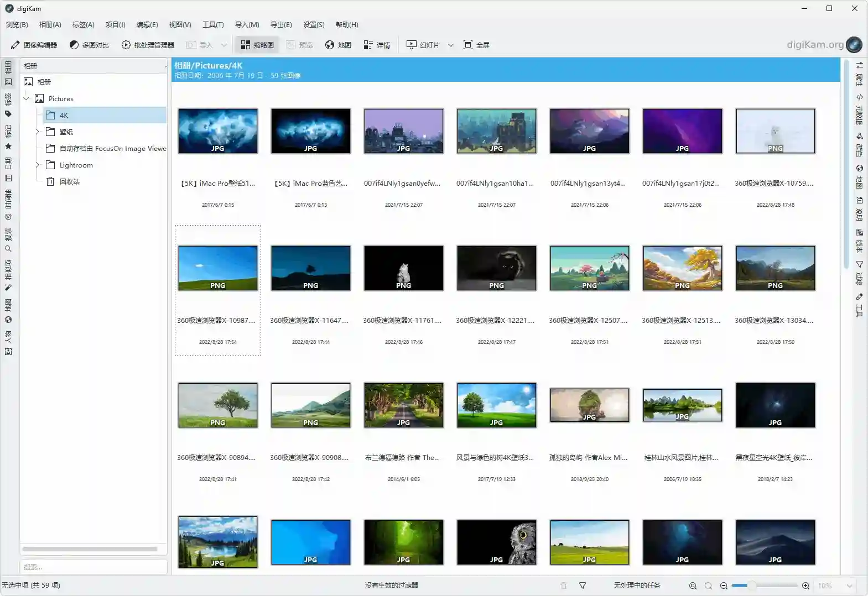The height and width of the screenshot is (596, 868).
Task: Show the 标记 labels left sidebar tab
Action: coord(8,138)
